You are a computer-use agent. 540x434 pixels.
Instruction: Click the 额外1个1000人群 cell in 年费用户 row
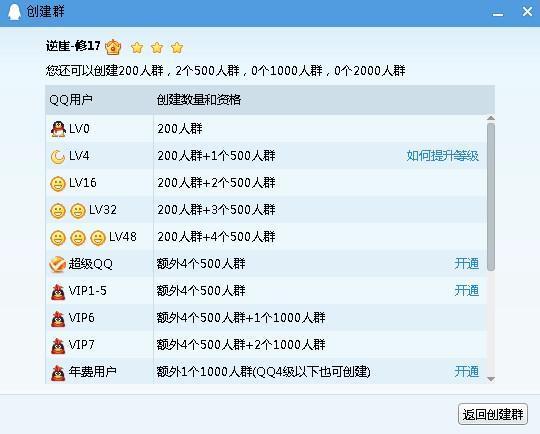[263, 372]
